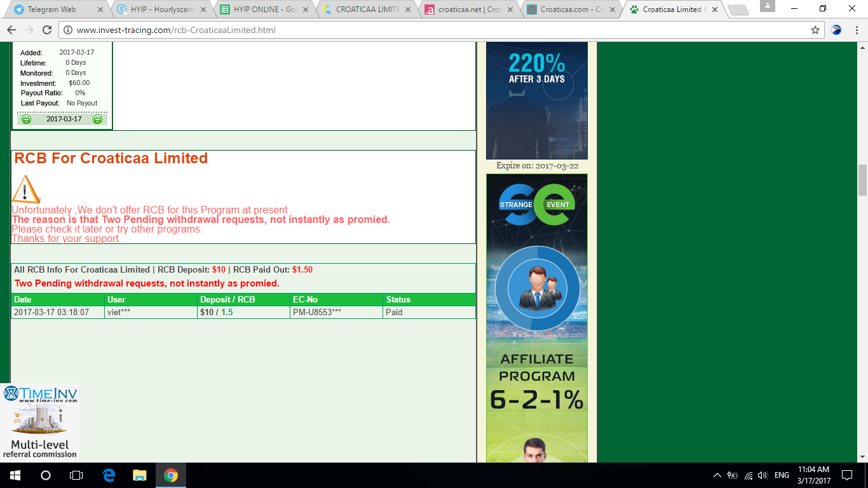Click the Chrome icon on the taskbar
Screen dimensions: 868x488
[x=170, y=475]
